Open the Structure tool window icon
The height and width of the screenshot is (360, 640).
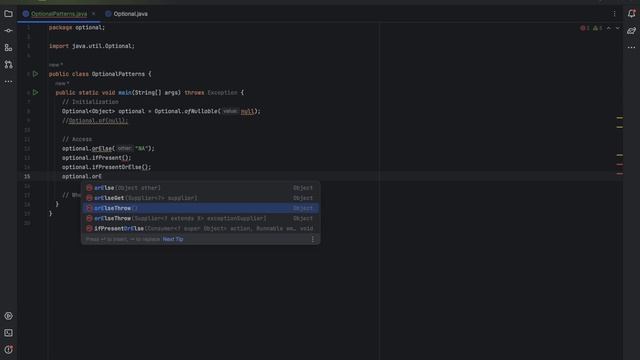8,48
